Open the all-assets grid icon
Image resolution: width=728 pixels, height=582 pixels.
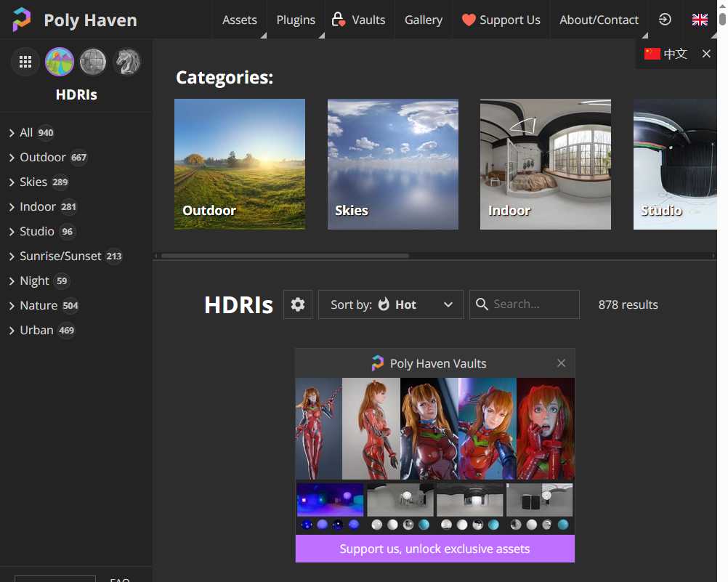tap(25, 62)
